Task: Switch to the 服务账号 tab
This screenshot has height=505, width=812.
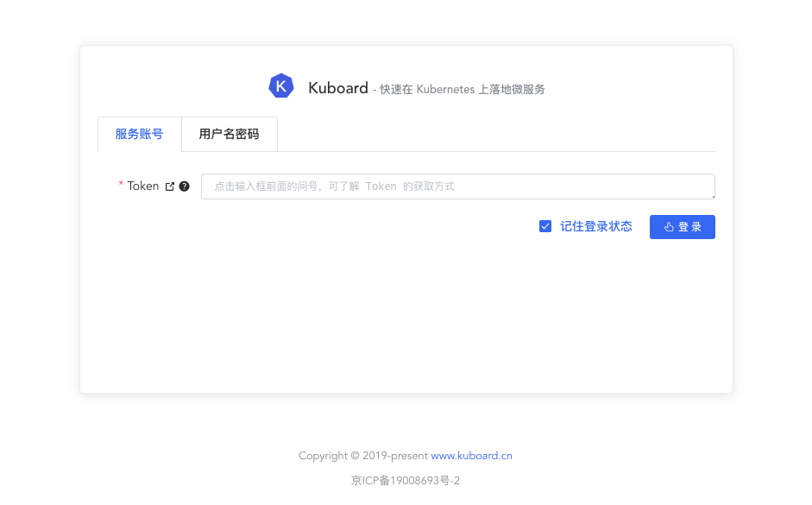Action: (139, 134)
